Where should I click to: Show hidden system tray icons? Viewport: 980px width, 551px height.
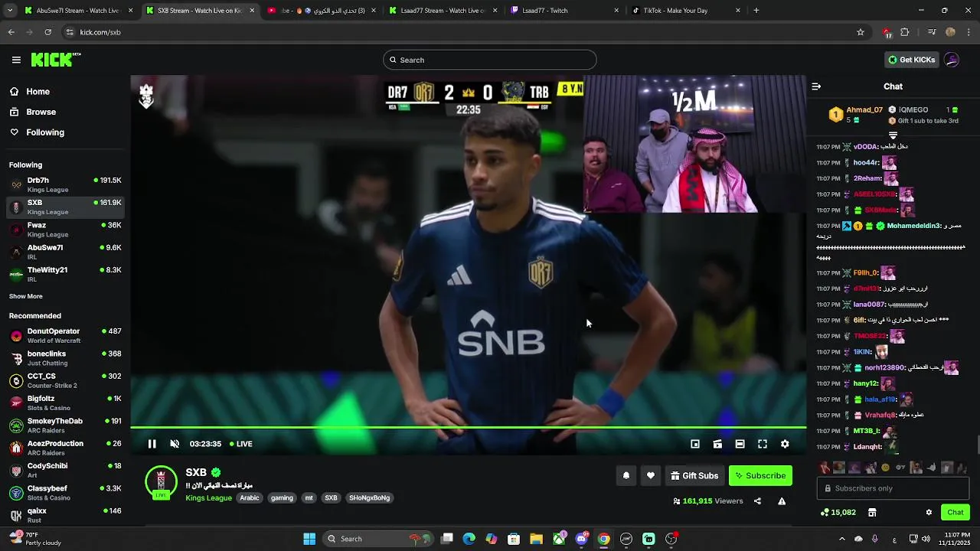[x=841, y=539]
